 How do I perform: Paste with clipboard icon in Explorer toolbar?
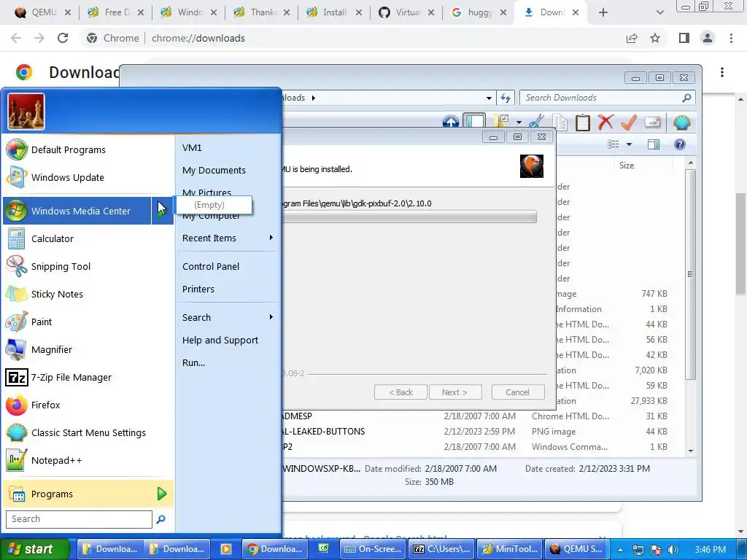pos(583,122)
